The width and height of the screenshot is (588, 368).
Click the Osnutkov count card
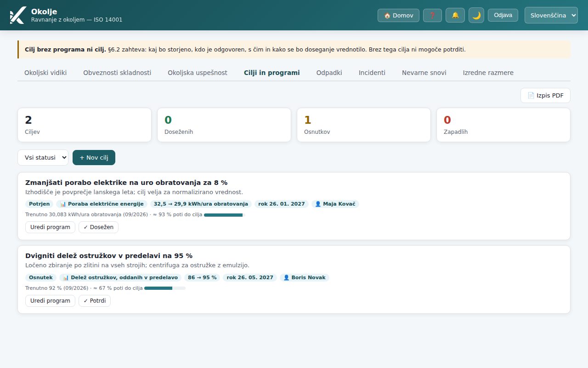[x=364, y=125]
